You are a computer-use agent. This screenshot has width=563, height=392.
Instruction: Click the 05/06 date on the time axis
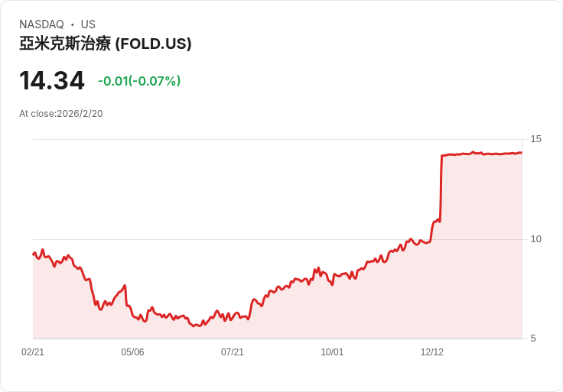(x=132, y=352)
